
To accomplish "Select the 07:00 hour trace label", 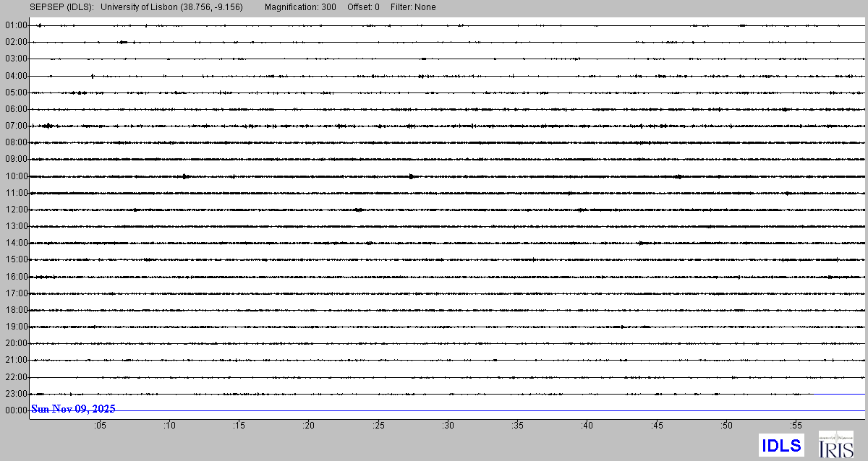I will 15,126.
